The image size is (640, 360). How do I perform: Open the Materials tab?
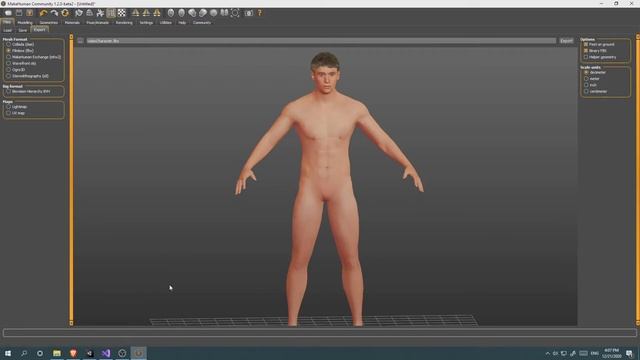pyautogui.click(x=72, y=22)
